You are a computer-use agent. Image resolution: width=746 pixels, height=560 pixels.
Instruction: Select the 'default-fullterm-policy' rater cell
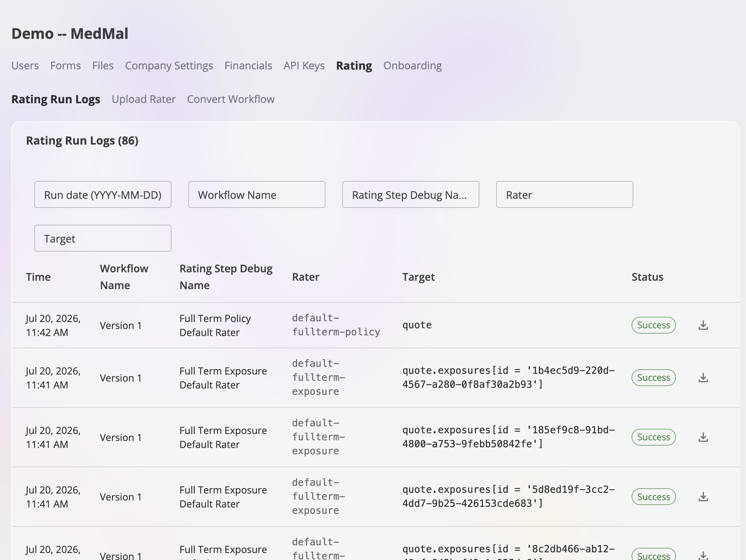[x=336, y=325]
